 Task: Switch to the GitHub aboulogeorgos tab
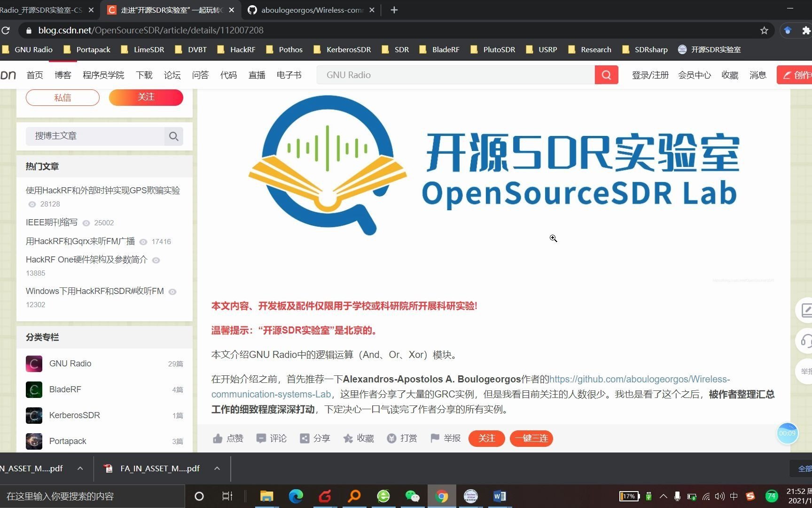tap(312, 10)
